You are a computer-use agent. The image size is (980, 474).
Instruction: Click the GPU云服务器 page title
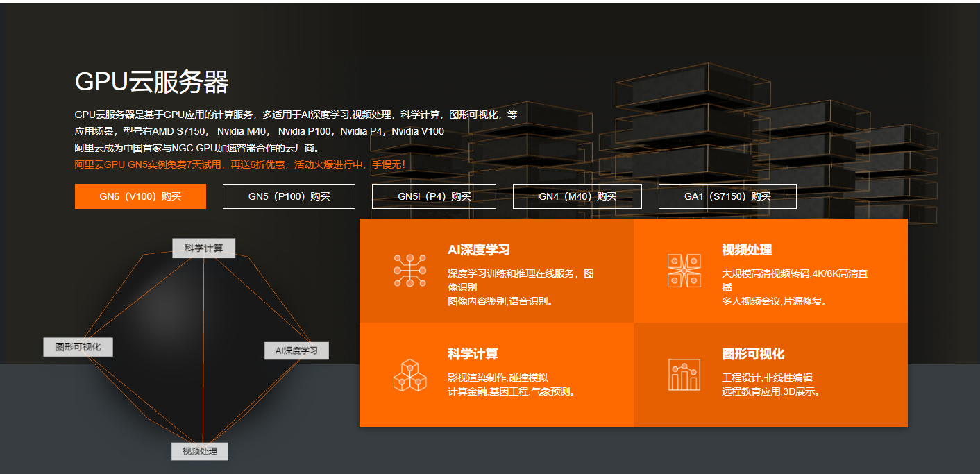152,82
